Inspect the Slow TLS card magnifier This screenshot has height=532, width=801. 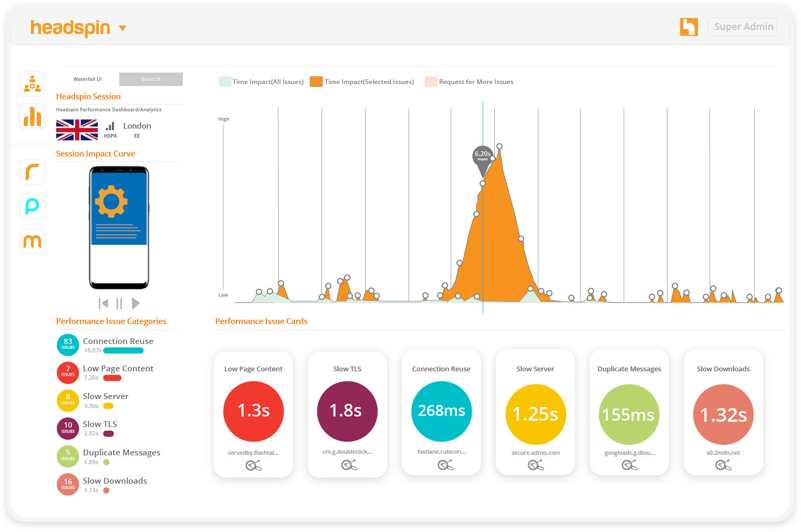(x=349, y=465)
